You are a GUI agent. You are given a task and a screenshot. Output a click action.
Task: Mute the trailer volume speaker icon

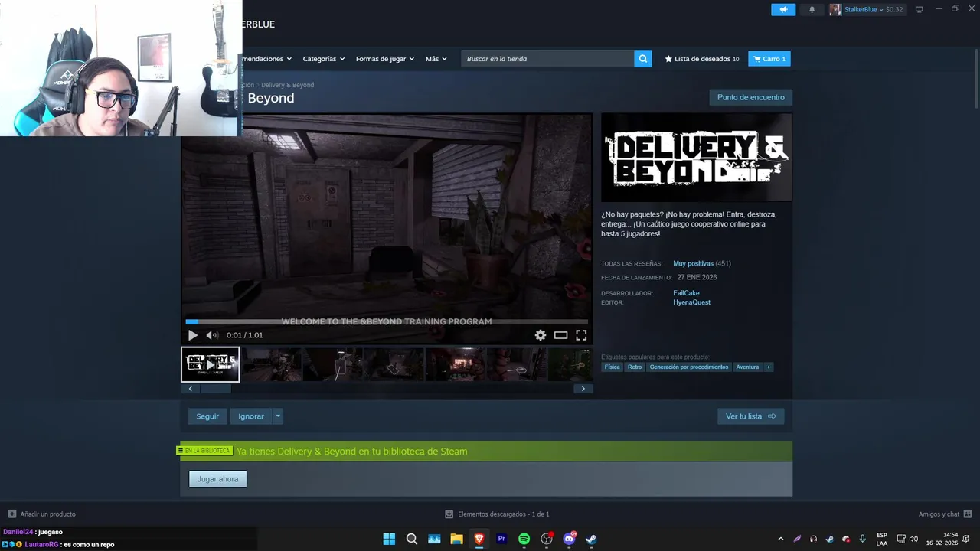212,335
